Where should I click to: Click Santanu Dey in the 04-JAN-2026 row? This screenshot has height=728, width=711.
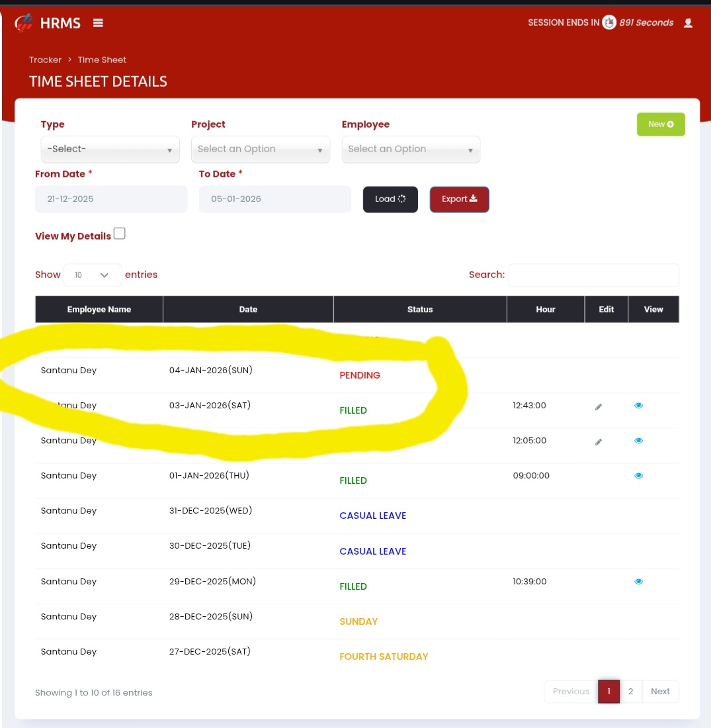pos(69,371)
